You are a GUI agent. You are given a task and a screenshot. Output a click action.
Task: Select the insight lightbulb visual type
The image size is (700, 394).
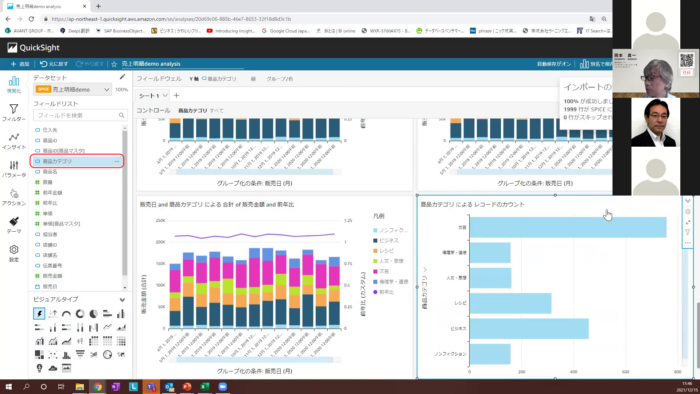click(x=39, y=368)
